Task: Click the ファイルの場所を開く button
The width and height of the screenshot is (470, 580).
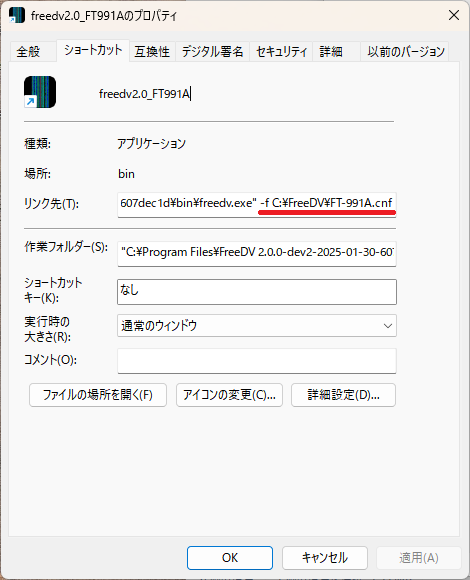Action: [x=98, y=395]
